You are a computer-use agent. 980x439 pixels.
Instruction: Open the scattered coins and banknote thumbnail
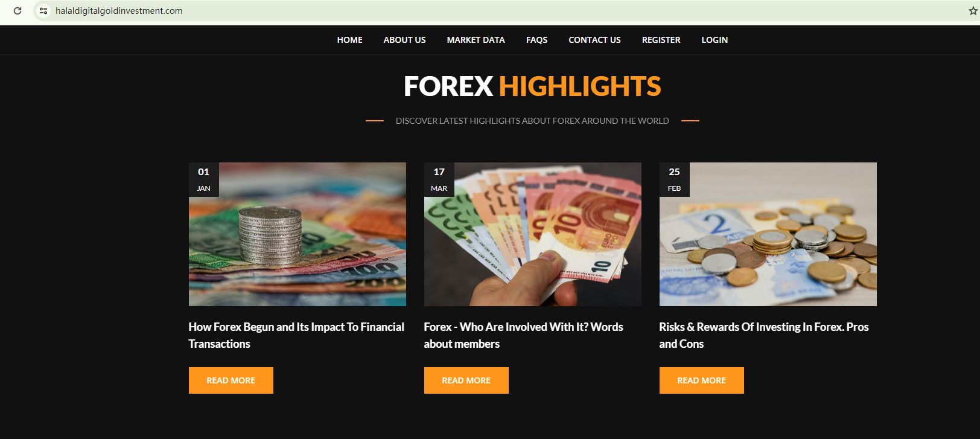click(768, 234)
